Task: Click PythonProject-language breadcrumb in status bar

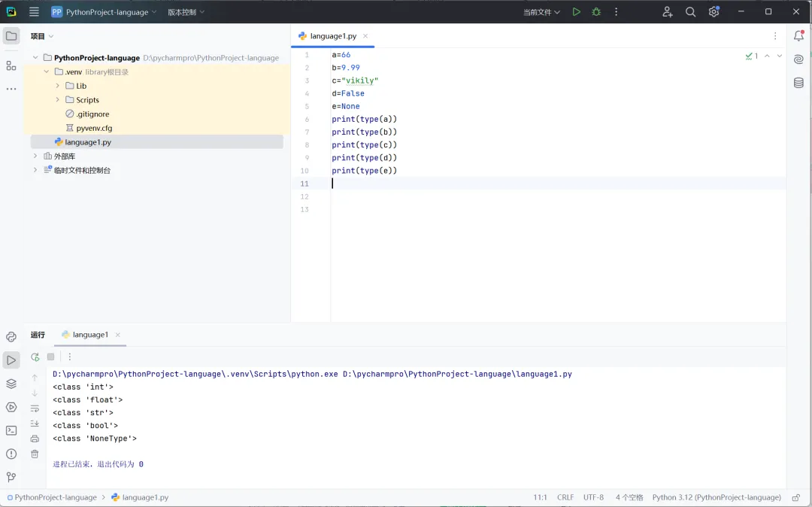Action: tap(52, 498)
